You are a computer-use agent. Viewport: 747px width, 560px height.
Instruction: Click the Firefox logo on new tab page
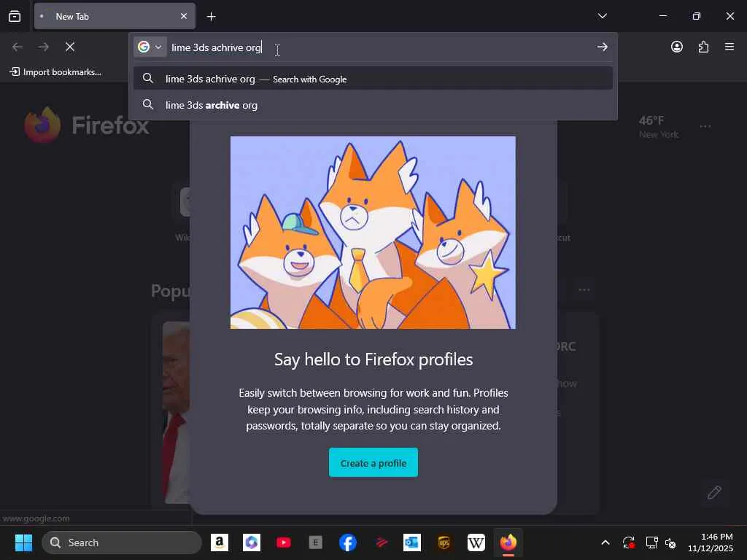pyautogui.click(x=86, y=125)
